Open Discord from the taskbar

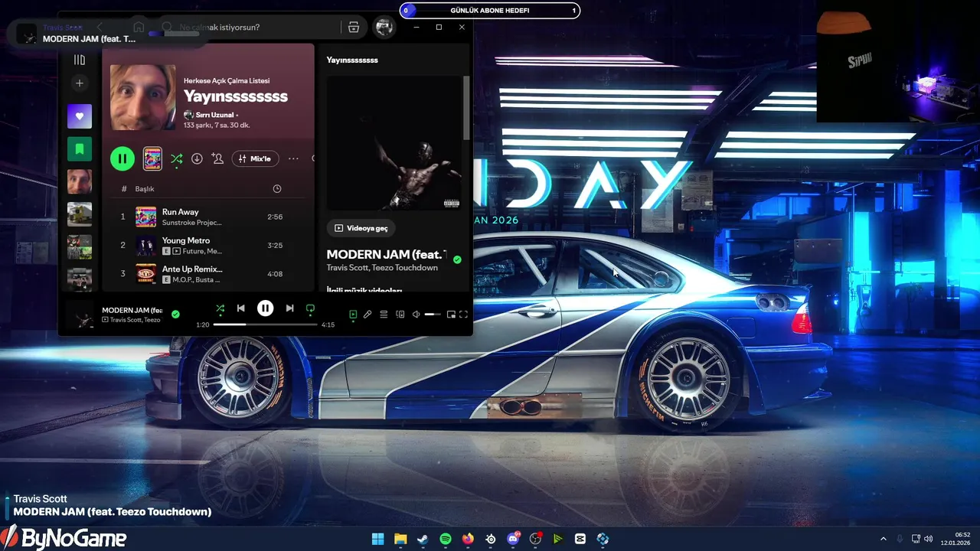pos(513,539)
